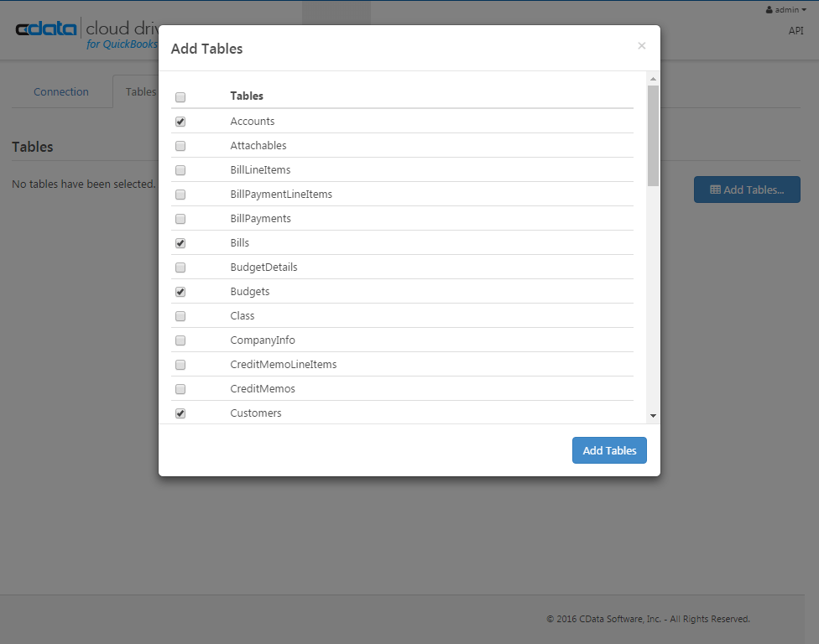Check the BillPayments table checkbox
Viewport: 819px width, 644px height.
(180, 219)
